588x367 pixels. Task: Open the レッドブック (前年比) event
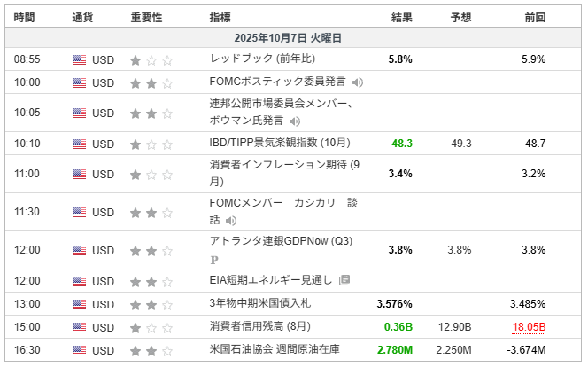pyautogui.click(x=263, y=59)
